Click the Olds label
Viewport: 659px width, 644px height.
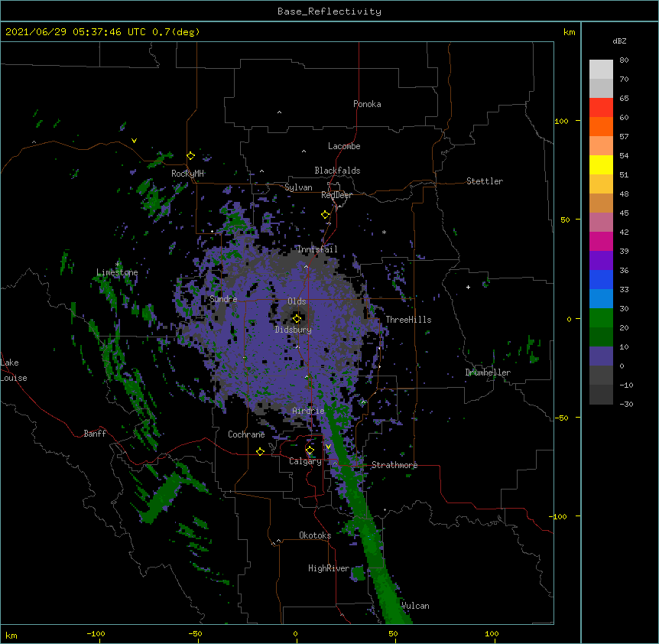click(x=297, y=301)
